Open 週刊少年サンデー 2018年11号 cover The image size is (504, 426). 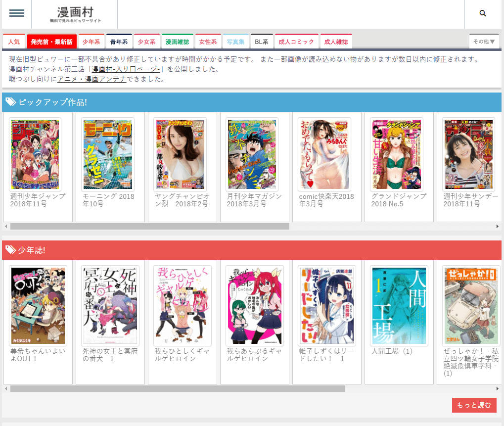[469, 154]
